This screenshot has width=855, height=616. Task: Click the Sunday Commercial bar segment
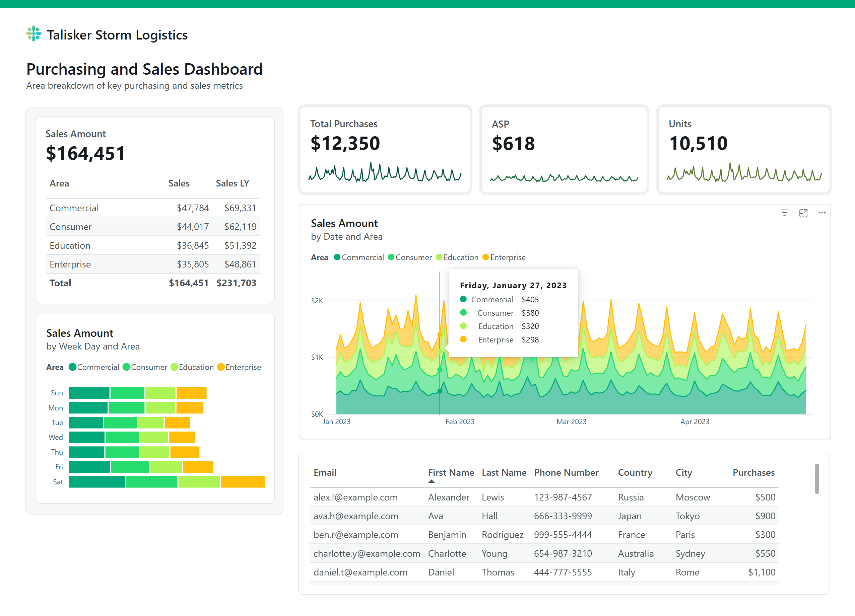click(x=89, y=393)
